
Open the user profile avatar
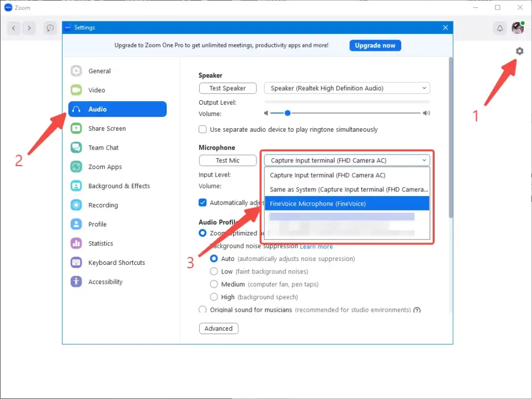coord(518,28)
